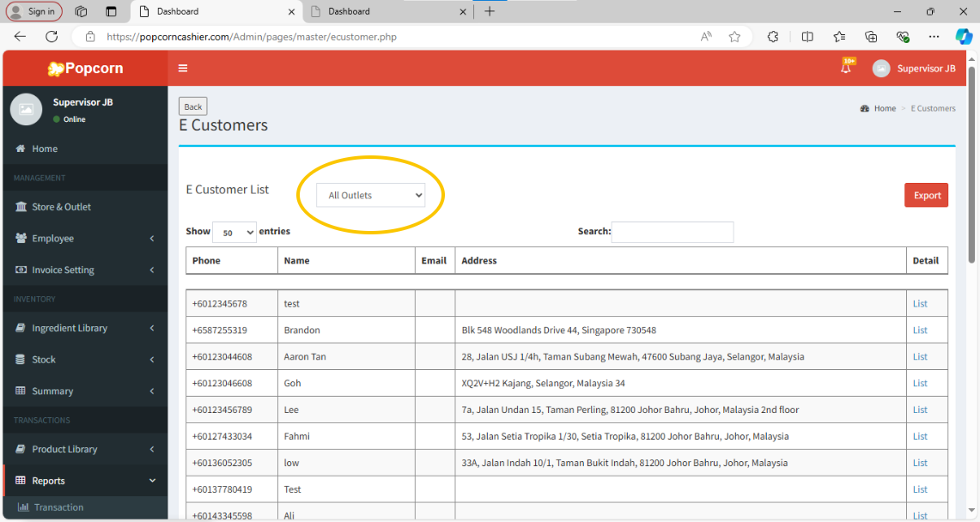Click the Supervisor JB avatar in header
Screen dimensions: 980x522
click(881, 69)
